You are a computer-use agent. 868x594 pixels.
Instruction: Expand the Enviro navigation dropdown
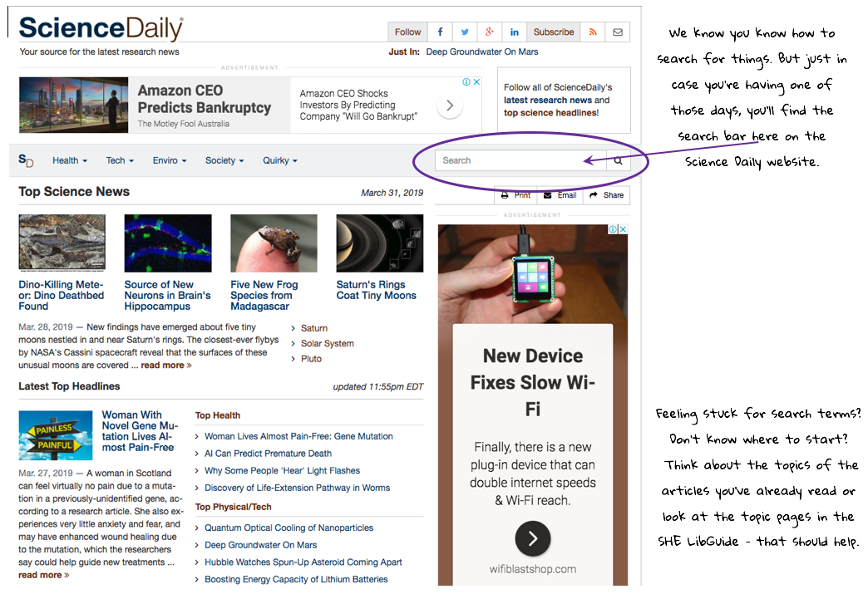tap(170, 160)
